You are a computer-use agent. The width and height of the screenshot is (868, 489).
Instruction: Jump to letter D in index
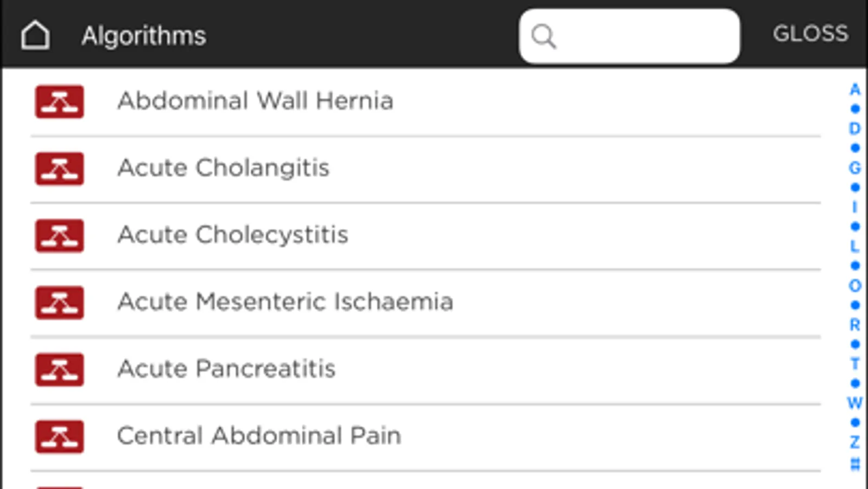(x=855, y=129)
